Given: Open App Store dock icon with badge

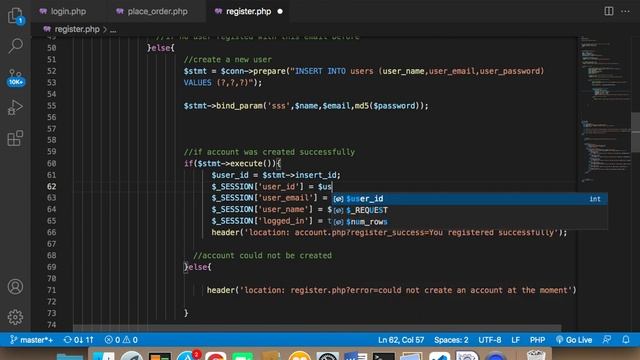Looking at the screenshot, I should [x=189, y=356].
